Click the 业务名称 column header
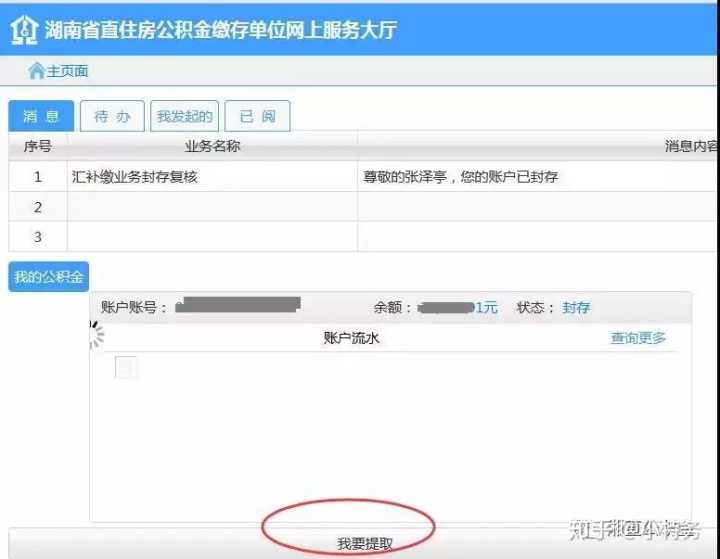 (212, 146)
